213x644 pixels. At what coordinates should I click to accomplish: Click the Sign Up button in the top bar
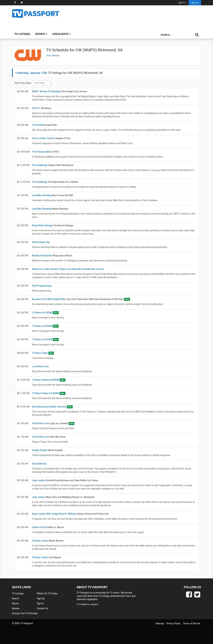pyautogui.click(x=195, y=2)
